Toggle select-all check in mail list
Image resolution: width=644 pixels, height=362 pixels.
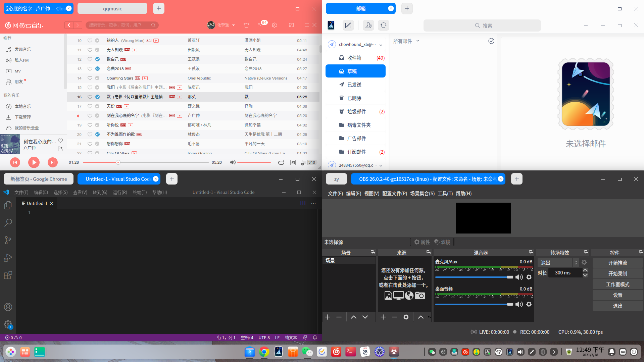pyautogui.click(x=491, y=41)
